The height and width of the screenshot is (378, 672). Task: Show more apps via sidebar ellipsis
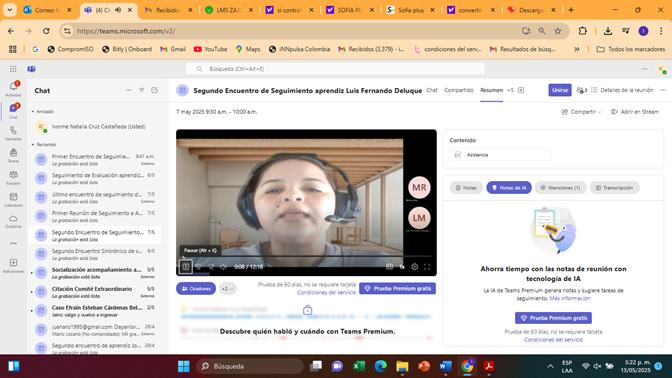13,243
